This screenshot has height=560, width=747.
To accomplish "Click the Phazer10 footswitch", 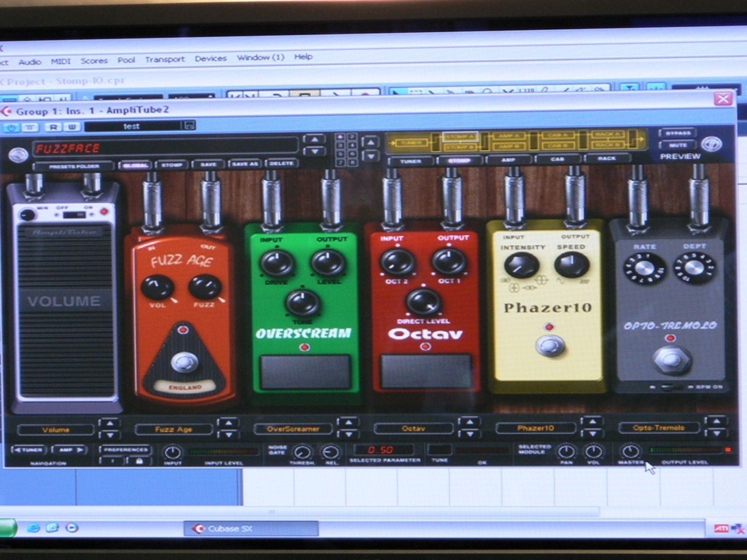I will (x=550, y=346).
